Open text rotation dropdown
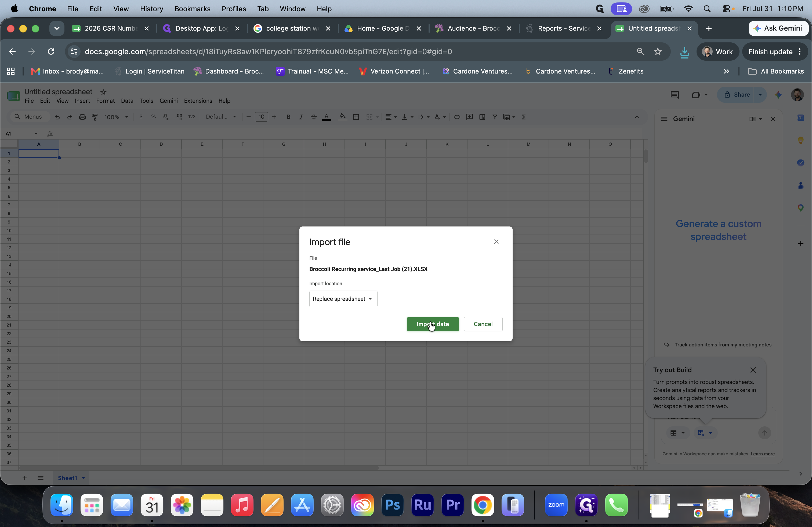The height and width of the screenshot is (527, 812). point(440,117)
